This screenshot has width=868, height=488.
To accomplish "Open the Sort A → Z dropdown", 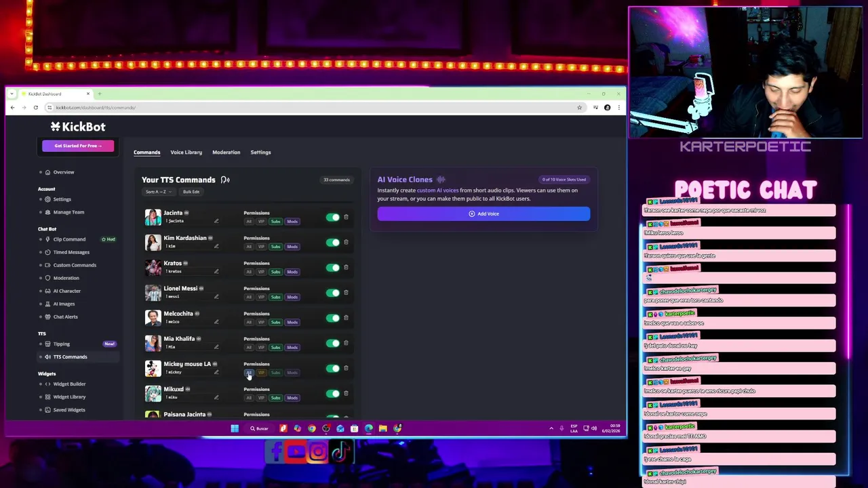I will click(157, 192).
